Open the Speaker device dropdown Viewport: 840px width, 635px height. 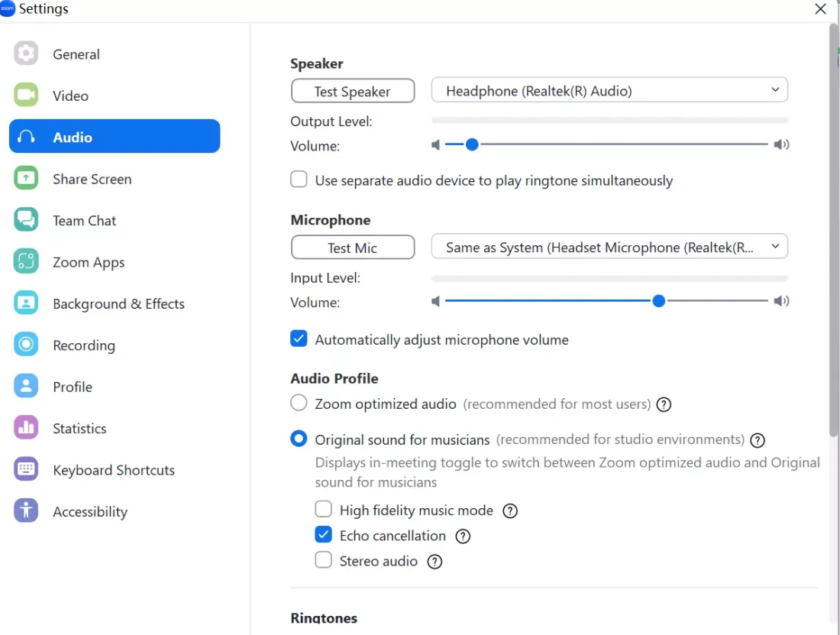tap(609, 90)
